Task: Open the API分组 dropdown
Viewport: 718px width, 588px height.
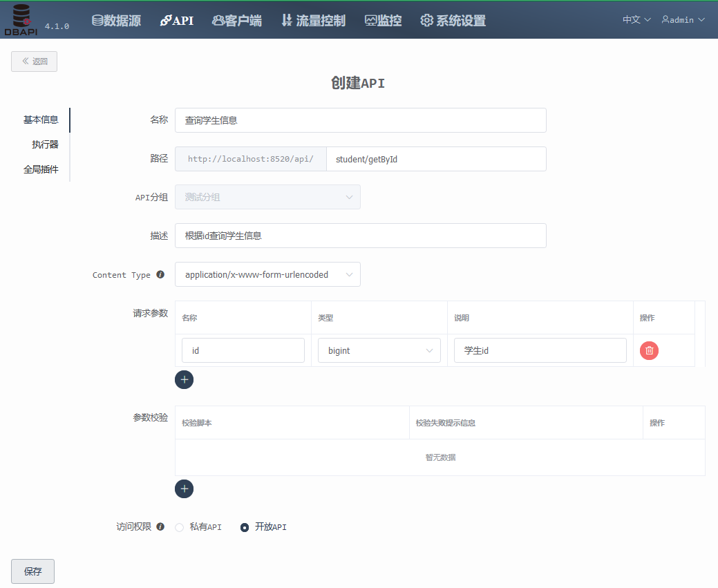Action: click(x=267, y=197)
